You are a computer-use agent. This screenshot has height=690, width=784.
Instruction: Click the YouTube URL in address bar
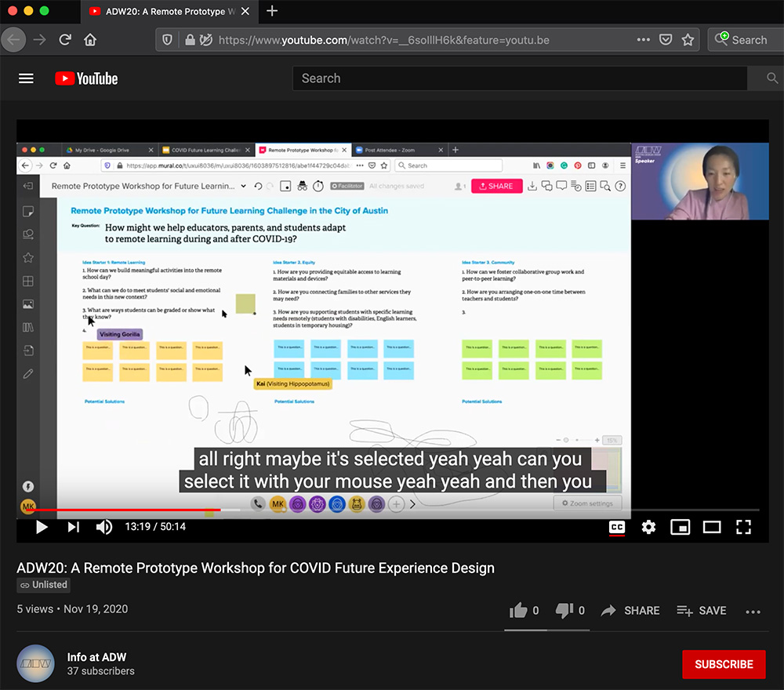384,40
